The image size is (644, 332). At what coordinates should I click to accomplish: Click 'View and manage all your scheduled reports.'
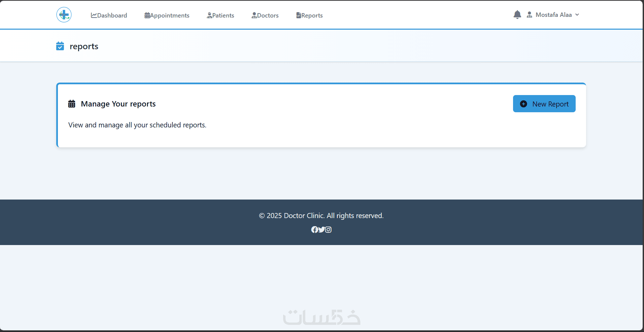coord(137,125)
